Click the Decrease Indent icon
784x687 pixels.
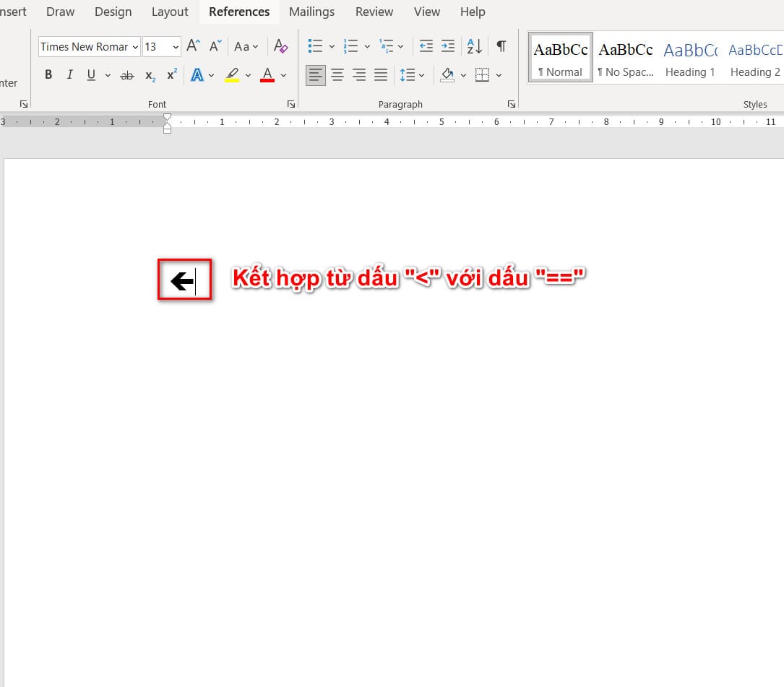pos(426,47)
